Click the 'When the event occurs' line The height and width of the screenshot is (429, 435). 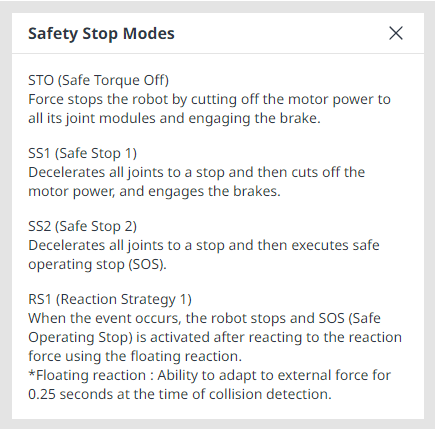coord(204,318)
